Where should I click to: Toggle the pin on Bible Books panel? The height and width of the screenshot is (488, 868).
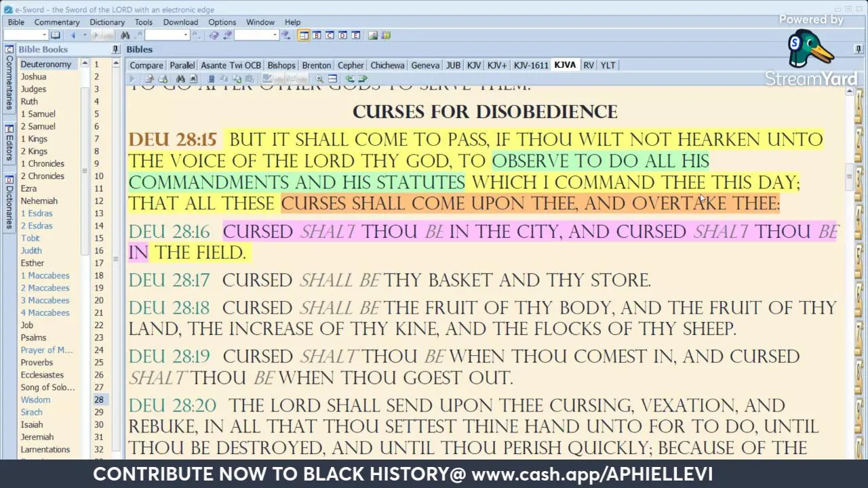tap(115, 49)
